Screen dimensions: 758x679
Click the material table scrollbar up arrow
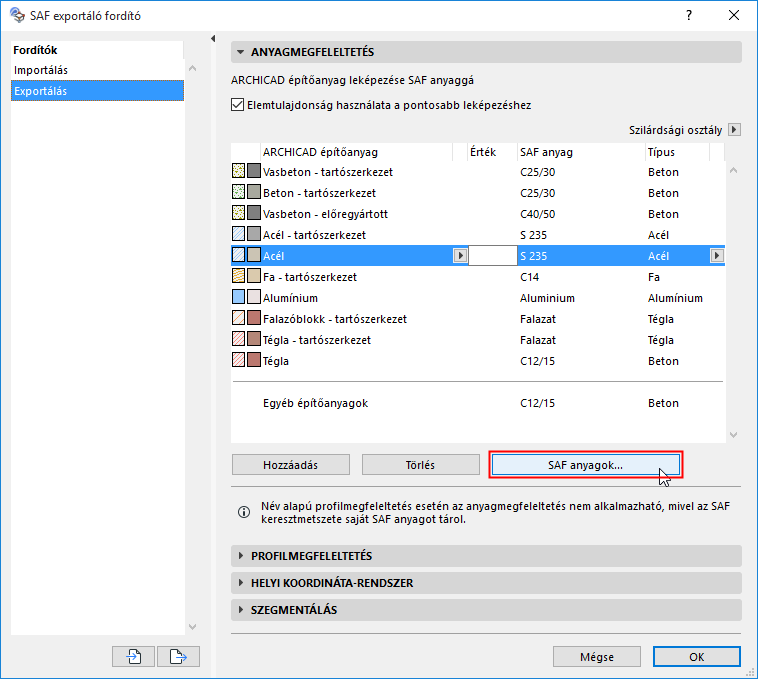click(733, 170)
